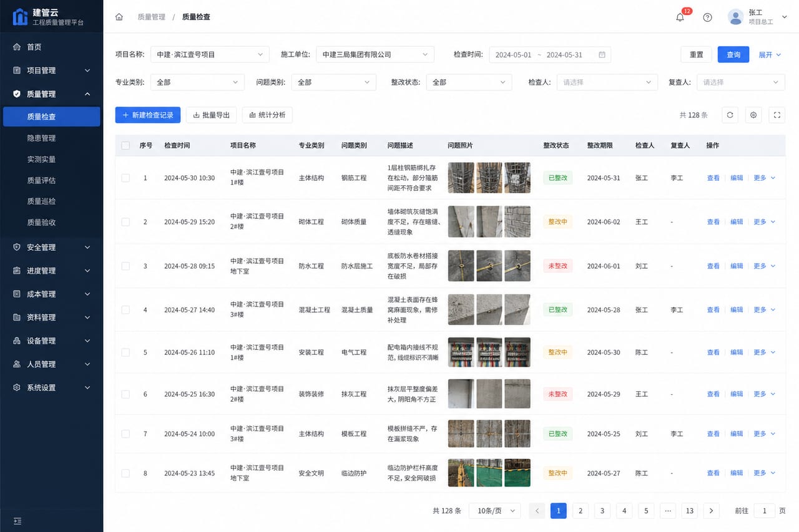Go to page 3 in the pagination

(x=602, y=511)
